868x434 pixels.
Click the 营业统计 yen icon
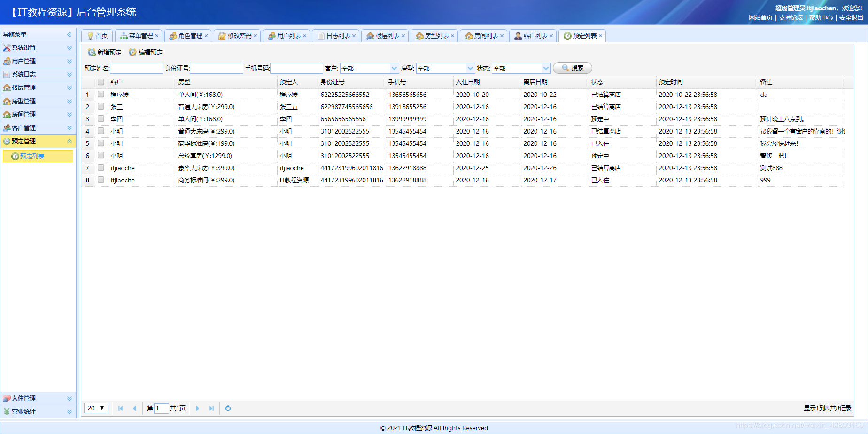point(7,411)
